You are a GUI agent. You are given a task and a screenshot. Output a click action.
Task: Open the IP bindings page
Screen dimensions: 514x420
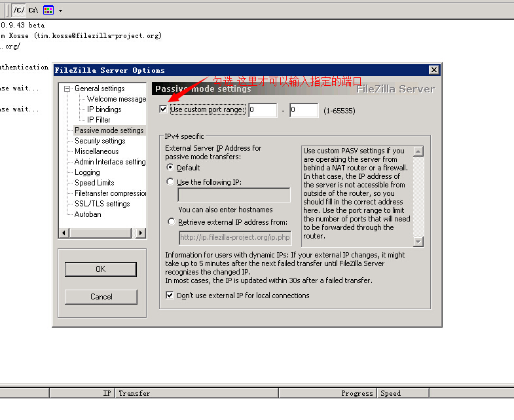pos(104,109)
